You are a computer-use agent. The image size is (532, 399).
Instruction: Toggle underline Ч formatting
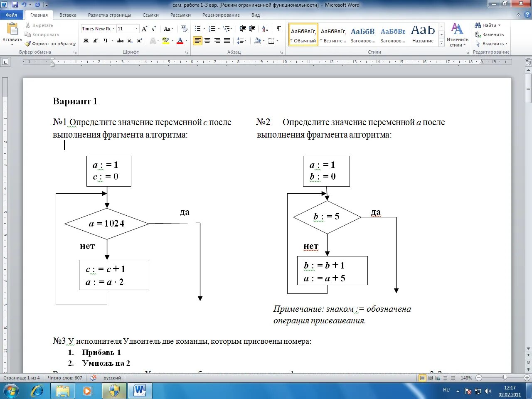(x=106, y=41)
